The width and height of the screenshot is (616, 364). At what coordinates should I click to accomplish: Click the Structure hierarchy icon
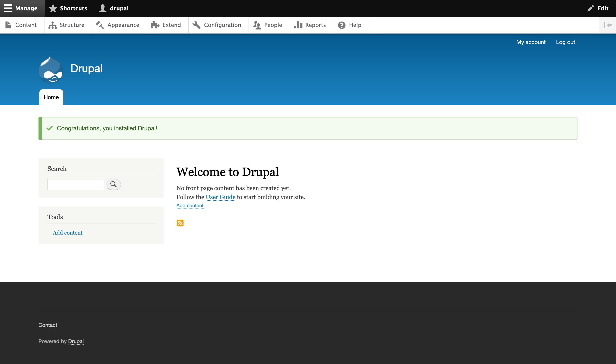pos(53,25)
